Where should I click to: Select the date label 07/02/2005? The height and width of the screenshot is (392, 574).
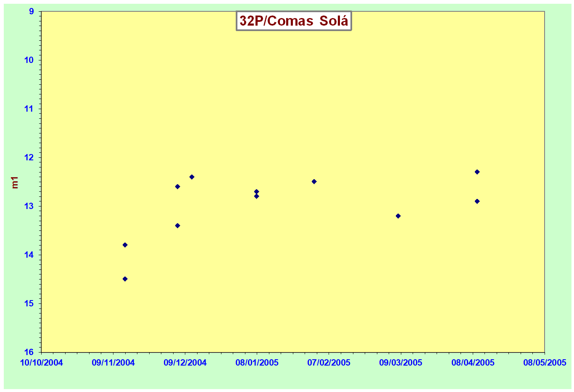pos(329,363)
